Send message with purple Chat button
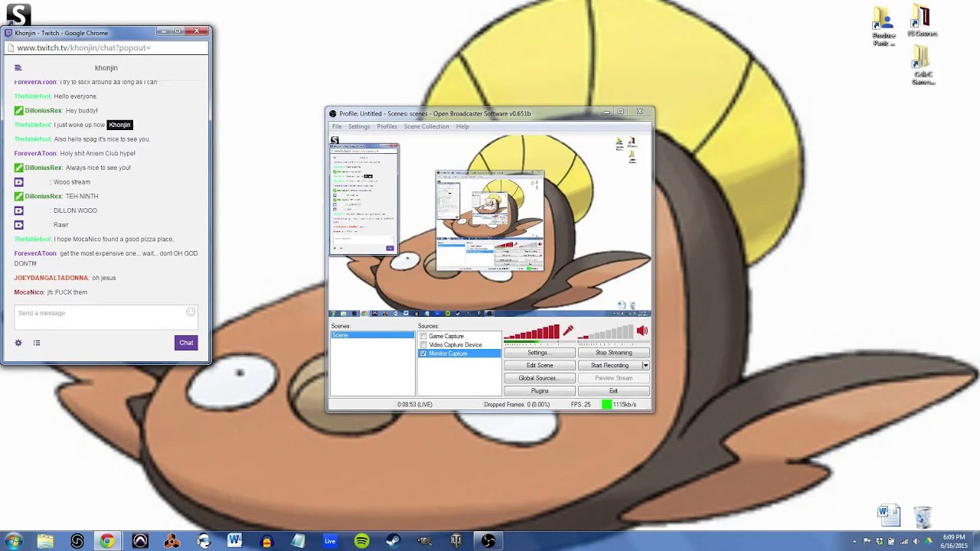This screenshot has width=980, height=551. pyautogui.click(x=186, y=343)
